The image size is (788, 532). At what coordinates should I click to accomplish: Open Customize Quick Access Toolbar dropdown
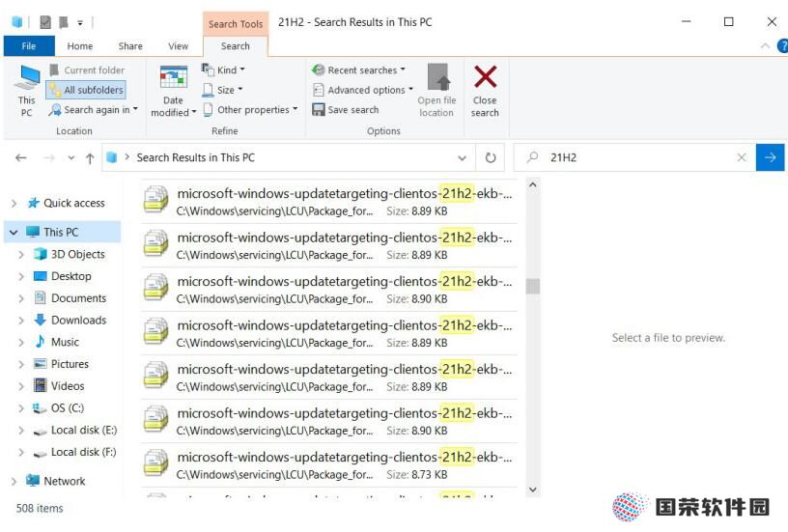tap(80, 22)
